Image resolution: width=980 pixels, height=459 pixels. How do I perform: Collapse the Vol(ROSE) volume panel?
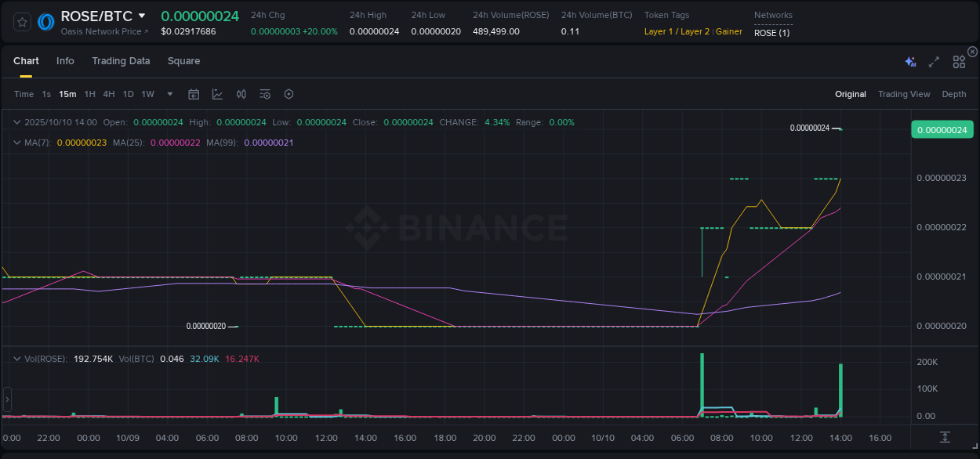pyautogui.click(x=17, y=358)
